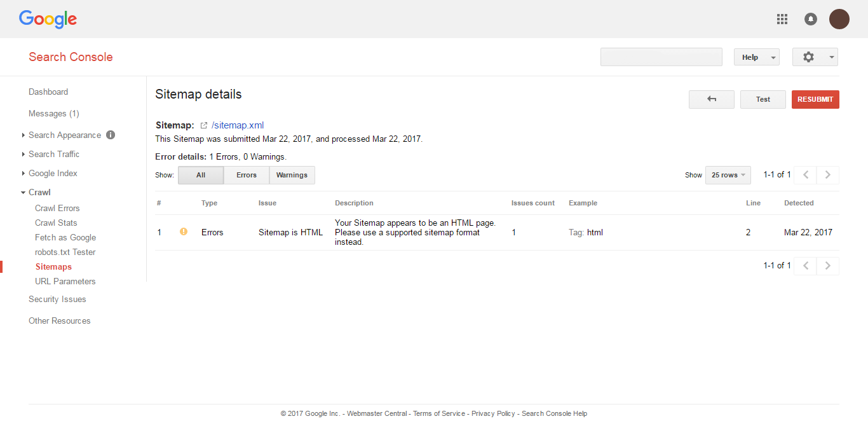Image resolution: width=868 pixels, height=421 pixels.
Task: Click the error warning icon in row 1
Action: point(184,231)
